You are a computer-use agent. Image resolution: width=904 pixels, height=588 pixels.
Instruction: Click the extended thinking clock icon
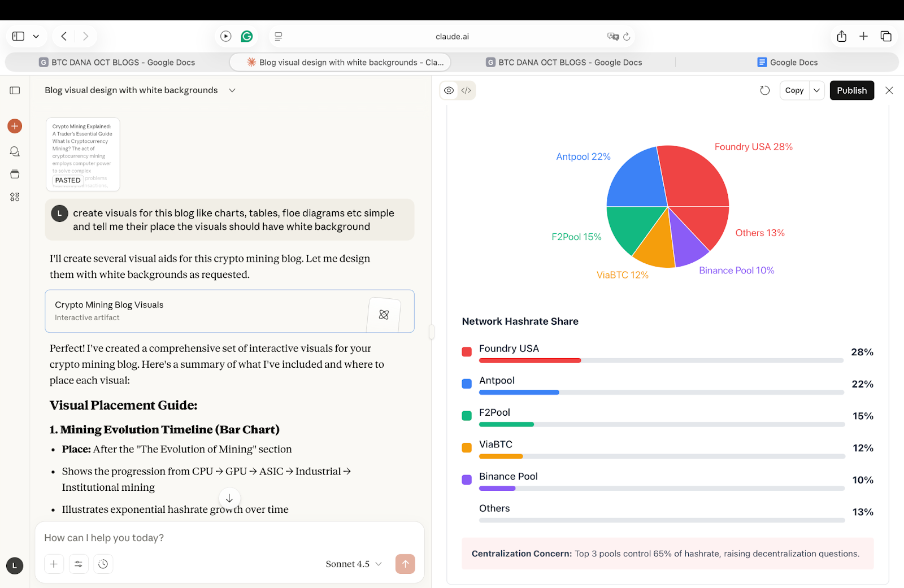103,564
